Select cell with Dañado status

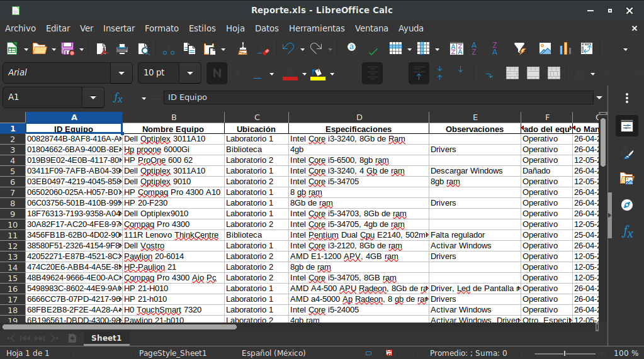pyautogui.click(x=546, y=171)
